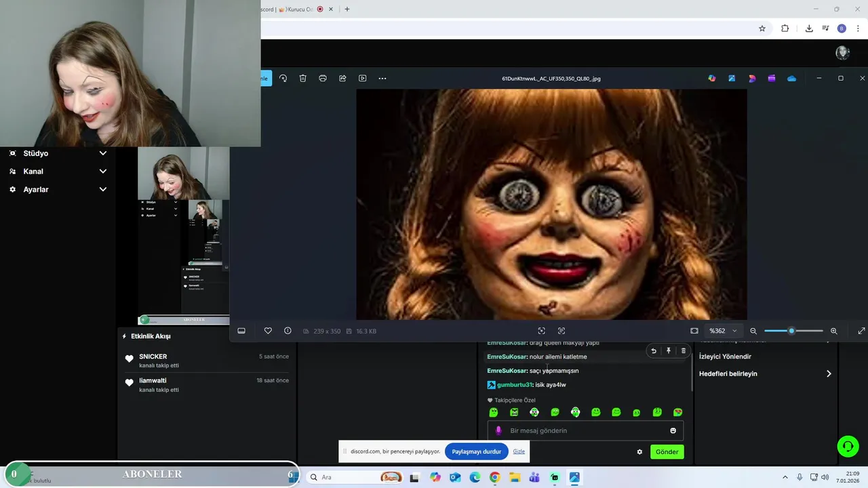The image size is (868, 488).
Task: Adjust the Photos zoom slider
Action: pos(793,331)
